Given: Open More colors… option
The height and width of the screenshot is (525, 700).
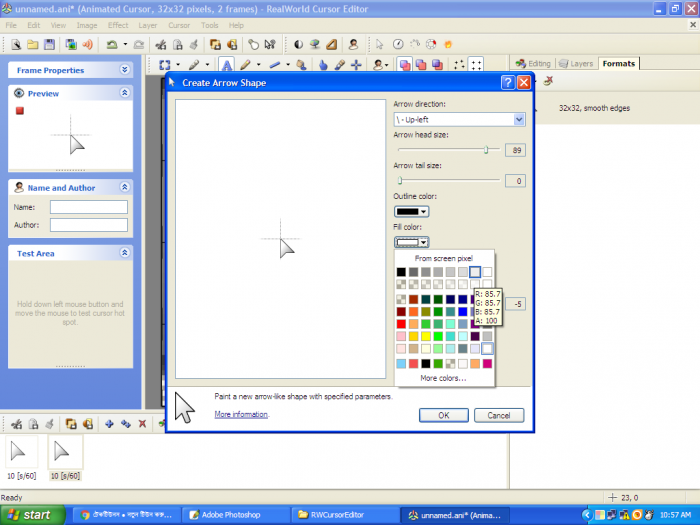Looking at the screenshot, I should (444, 378).
